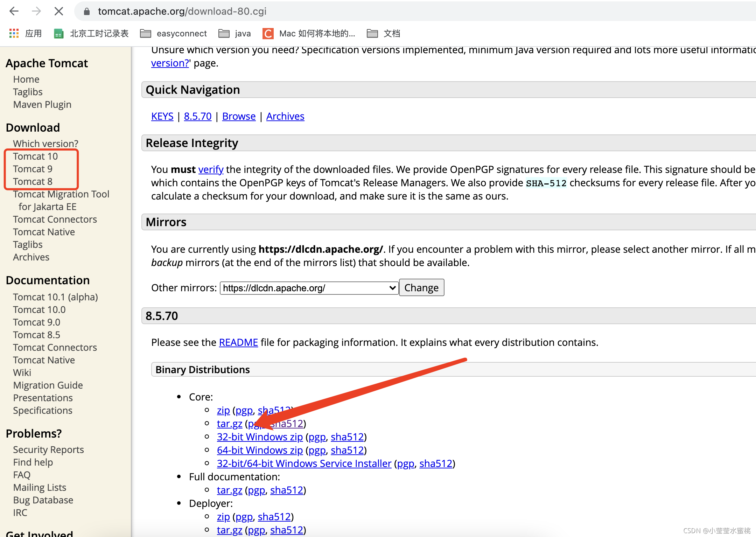Open Archives link in Quick Navigation

tap(285, 116)
